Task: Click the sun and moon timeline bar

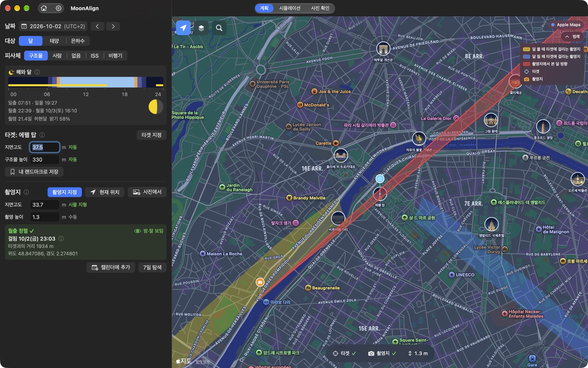Action: [86, 82]
